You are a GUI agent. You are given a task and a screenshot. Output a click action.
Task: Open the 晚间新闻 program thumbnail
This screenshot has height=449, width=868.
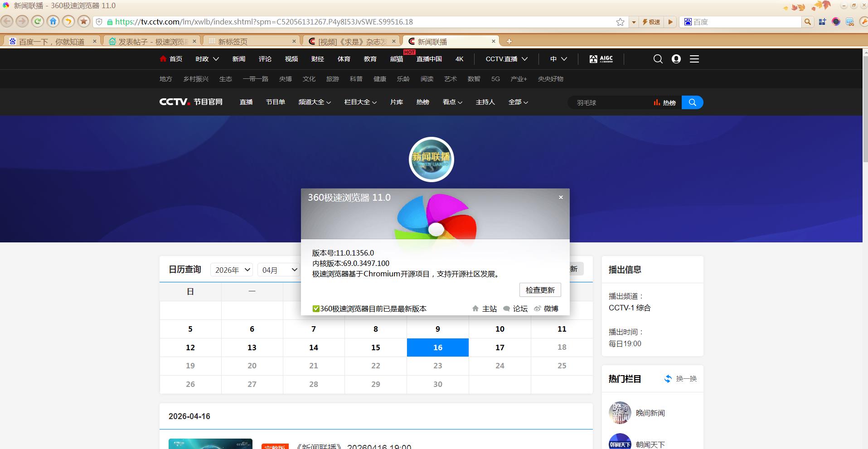(x=620, y=413)
